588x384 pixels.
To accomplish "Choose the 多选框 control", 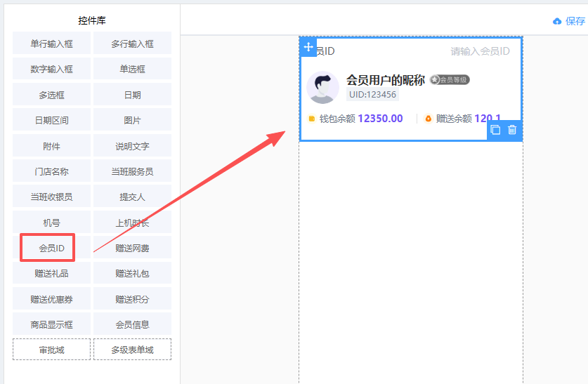I will pos(52,95).
